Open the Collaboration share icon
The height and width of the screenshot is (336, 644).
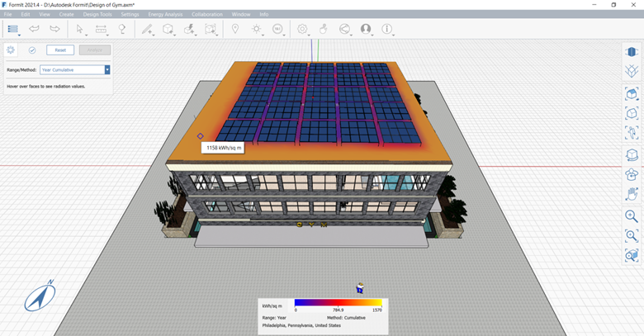click(344, 29)
